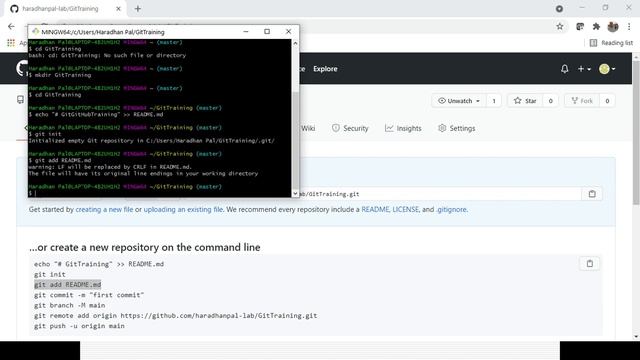Click the MINGW64 terminal title bar icon
The width and height of the screenshot is (640, 360).
click(x=36, y=31)
